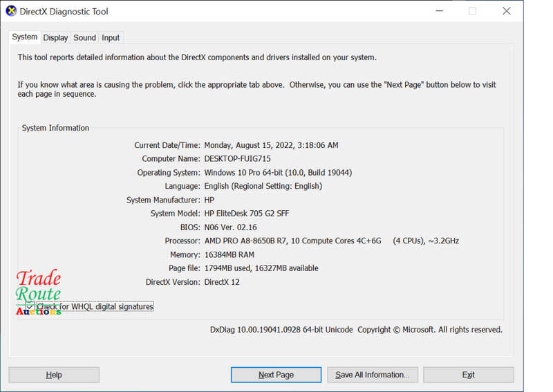Click the DirectX Version label
This screenshot has width=553, height=392.
tap(173, 282)
